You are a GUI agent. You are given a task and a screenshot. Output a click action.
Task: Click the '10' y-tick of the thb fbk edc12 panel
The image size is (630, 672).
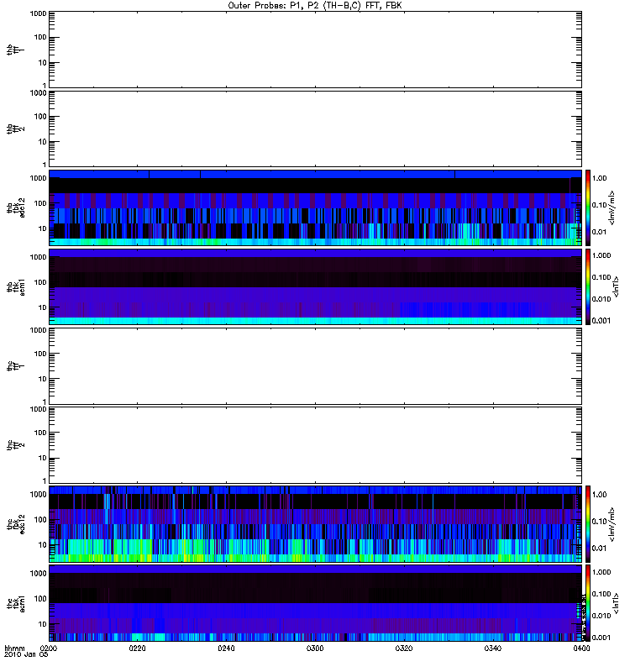[43, 228]
